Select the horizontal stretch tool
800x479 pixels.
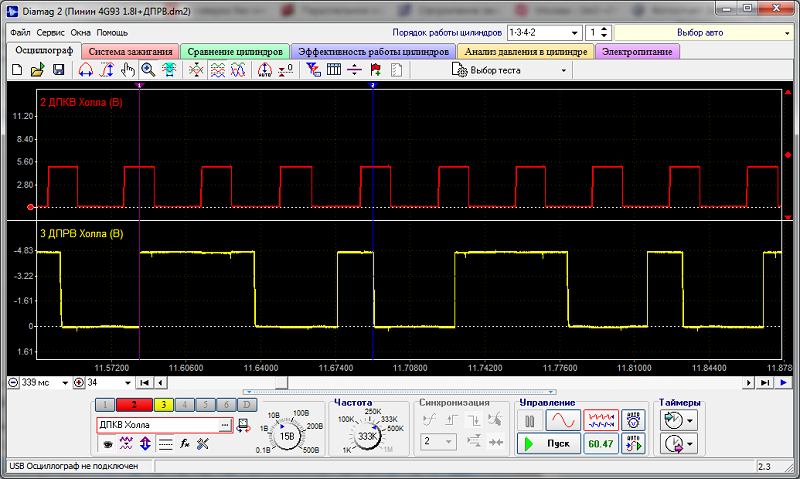[86, 70]
